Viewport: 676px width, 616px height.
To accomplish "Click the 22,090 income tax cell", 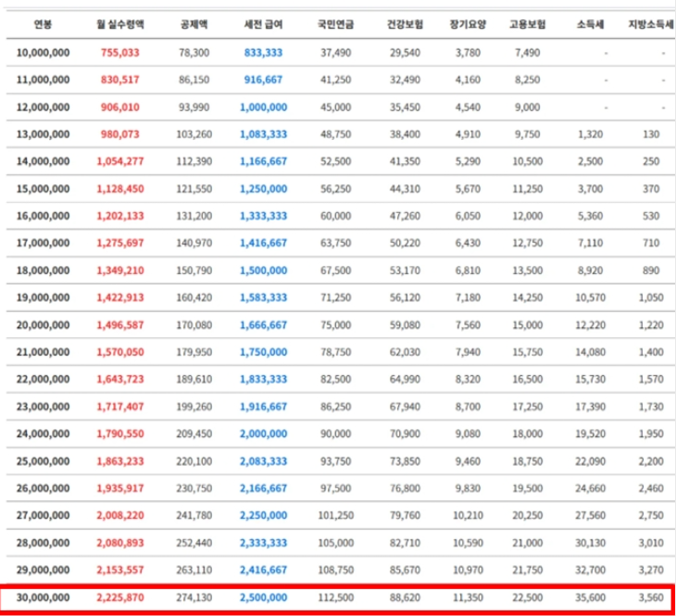I will click(x=590, y=461).
